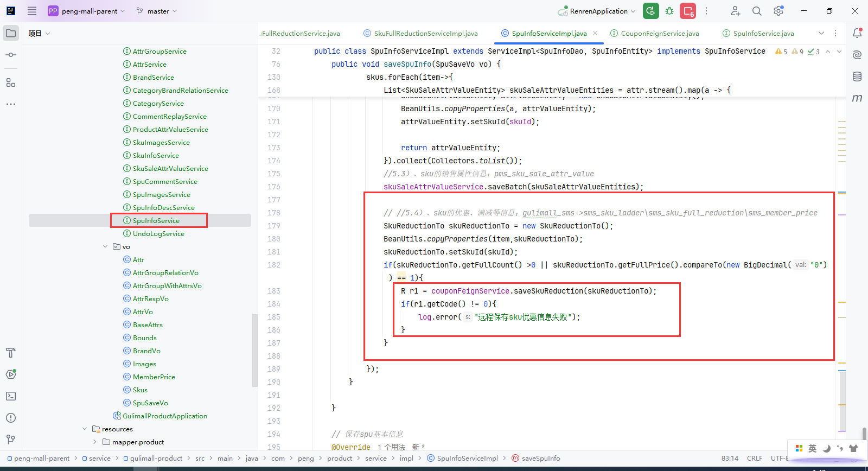Open editor tab options menu
This screenshot has height=471, width=868.
(x=835, y=33)
